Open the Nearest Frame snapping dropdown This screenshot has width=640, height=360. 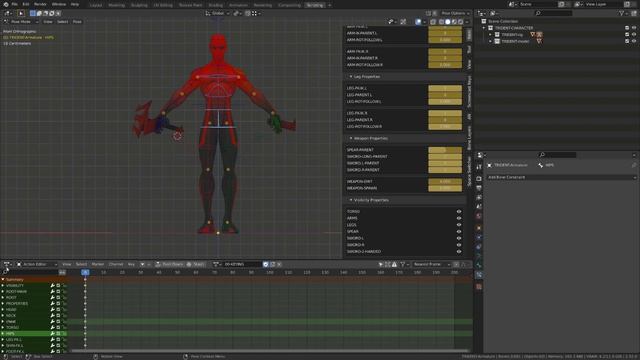[x=431, y=264]
